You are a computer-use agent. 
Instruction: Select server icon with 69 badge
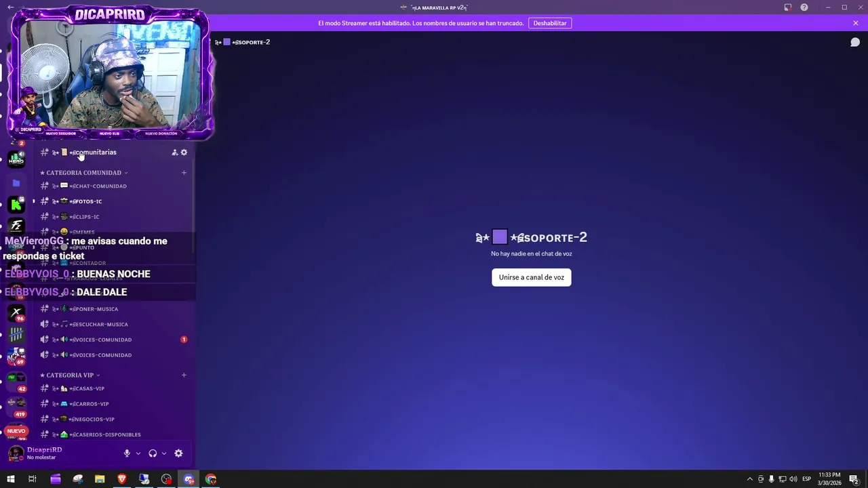coord(16,356)
